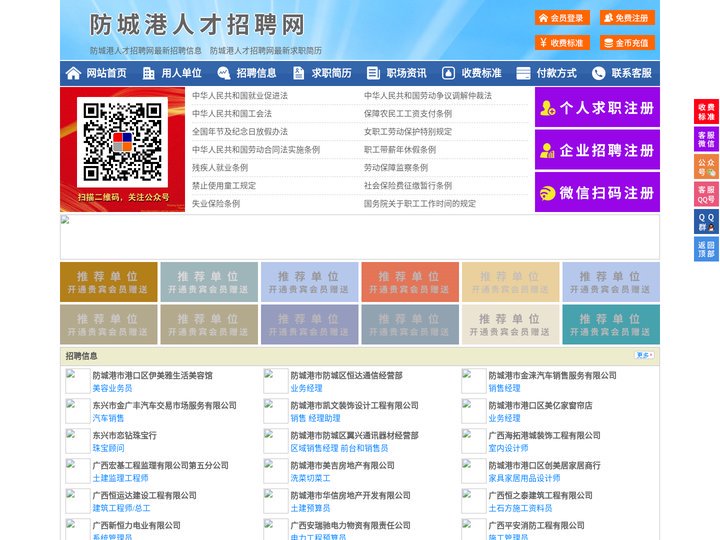Viewport: 720px width, 540px height.
Task: Open link 保障农民工工资支付条例
Action: [x=408, y=113]
